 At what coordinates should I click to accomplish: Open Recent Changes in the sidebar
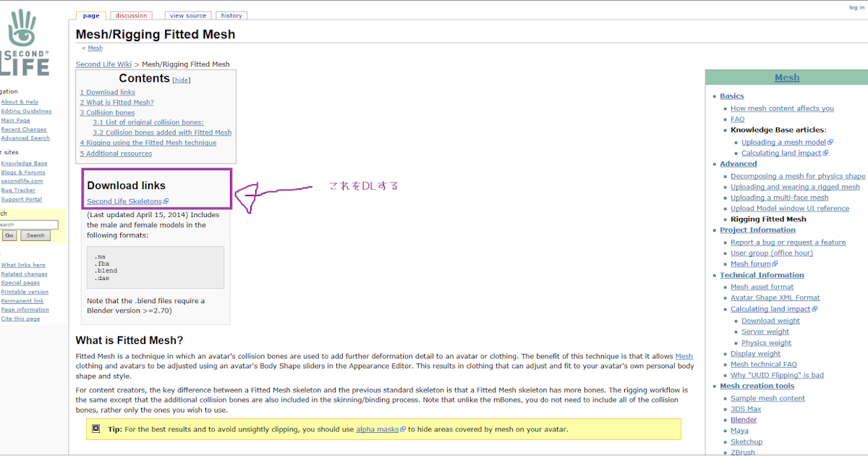(x=22, y=130)
